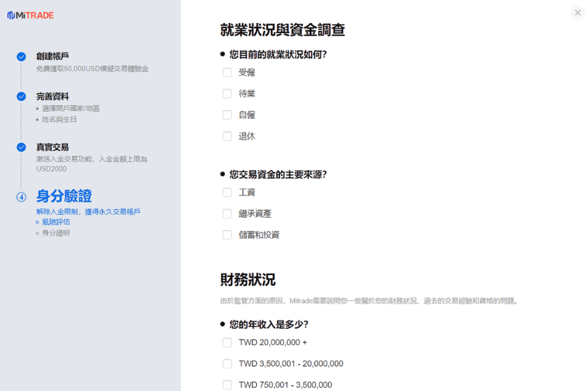The width and height of the screenshot is (588, 391).
Task: Select annual income TWD 20,000,000 +
Action: [x=227, y=343]
